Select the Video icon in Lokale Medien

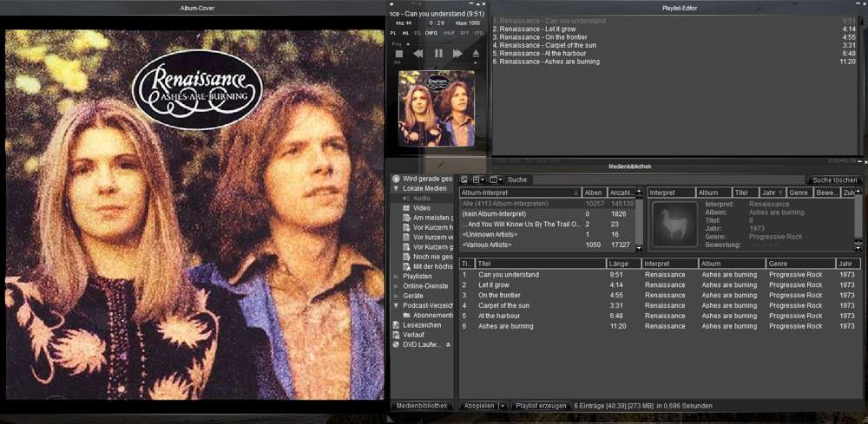[x=406, y=208]
